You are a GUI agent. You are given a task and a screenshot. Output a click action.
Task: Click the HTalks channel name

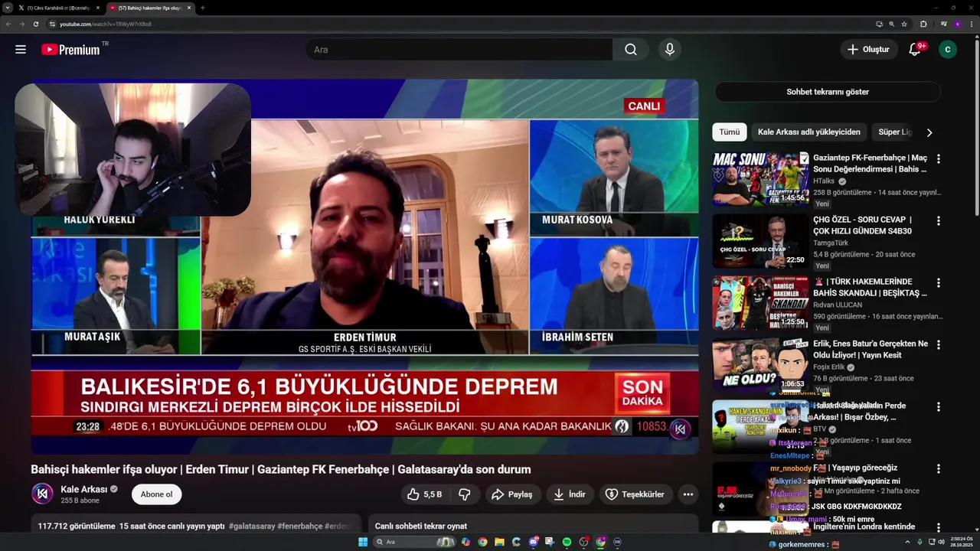tap(824, 181)
